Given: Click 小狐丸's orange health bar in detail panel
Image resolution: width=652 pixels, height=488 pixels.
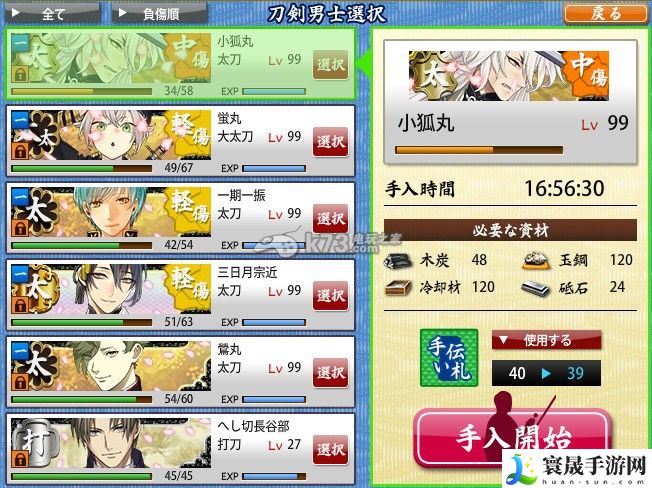Looking at the screenshot, I should [x=479, y=150].
